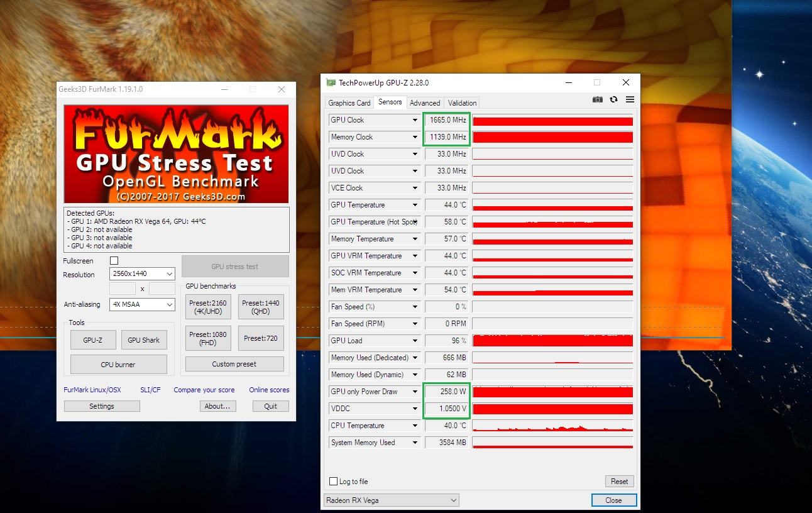Screen dimensions: 812x513
Task: Enable the Log to file checkbox
Action: [333, 482]
